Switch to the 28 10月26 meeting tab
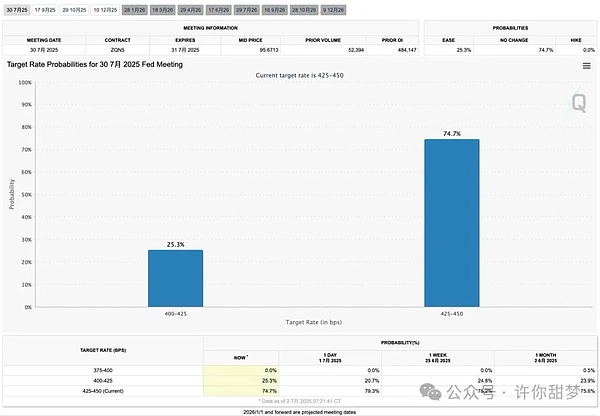Screen dimensions: 600x416 coord(303,9)
